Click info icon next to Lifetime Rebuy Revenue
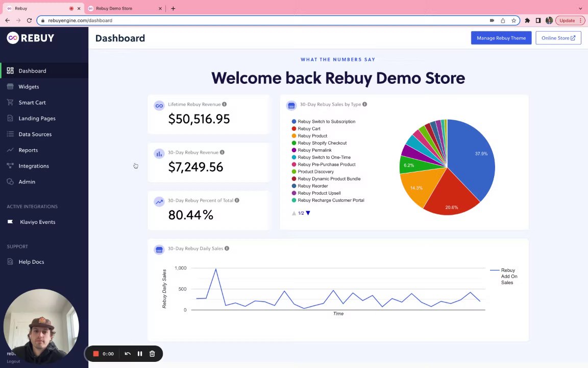588x368 pixels. pos(224,104)
